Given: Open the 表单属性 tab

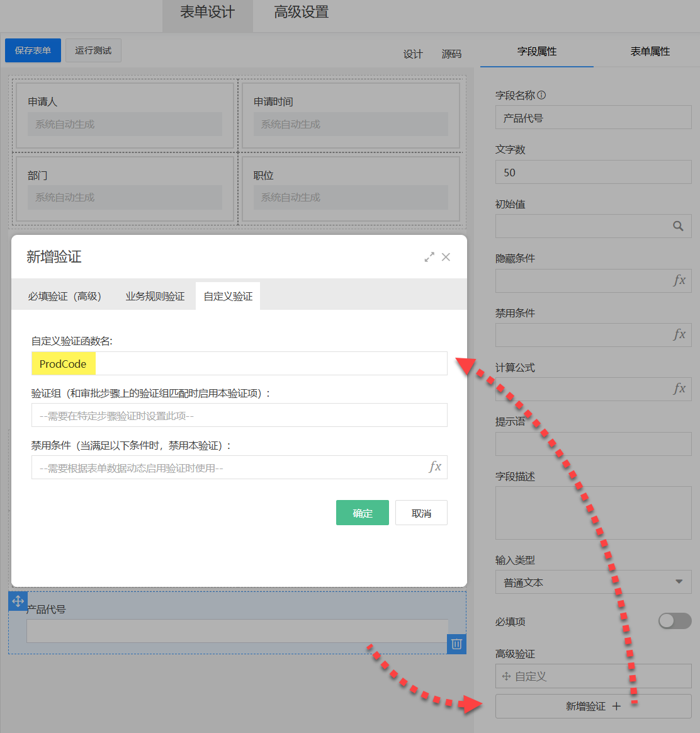Looking at the screenshot, I should tap(650, 52).
